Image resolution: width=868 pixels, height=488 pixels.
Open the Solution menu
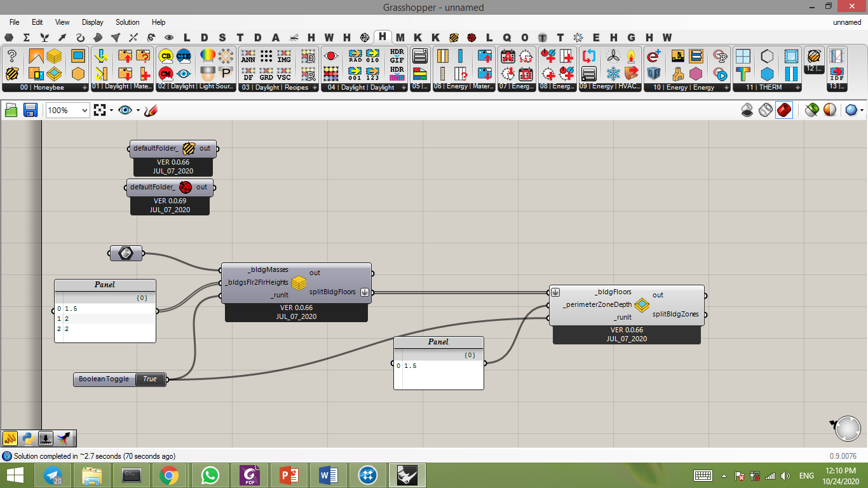click(x=128, y=22)
